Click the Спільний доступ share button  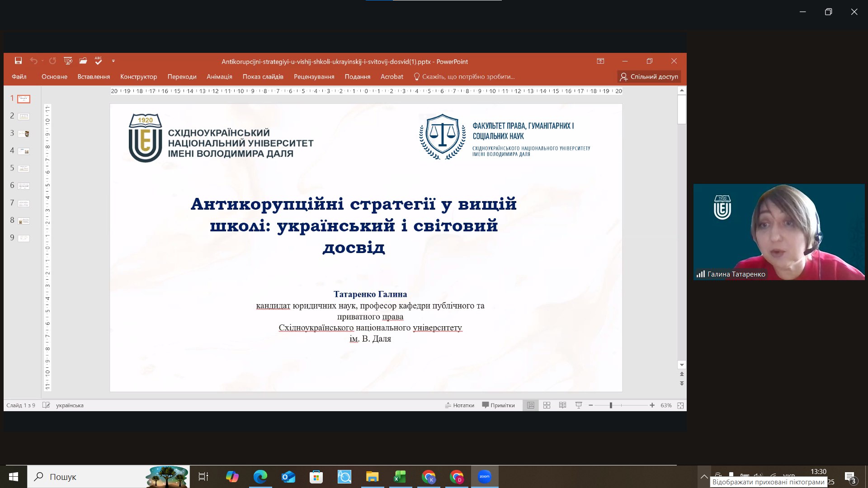click(649, 77)
